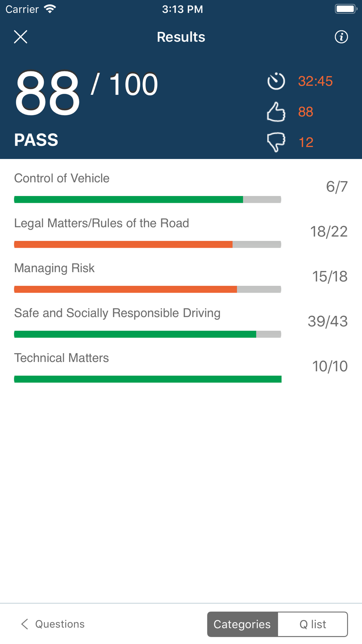Image resolution: width=362 pixels, height=644 pixels.
Task: Tap the Safe and Socially Responsible Driving bar
Action: 148,334
